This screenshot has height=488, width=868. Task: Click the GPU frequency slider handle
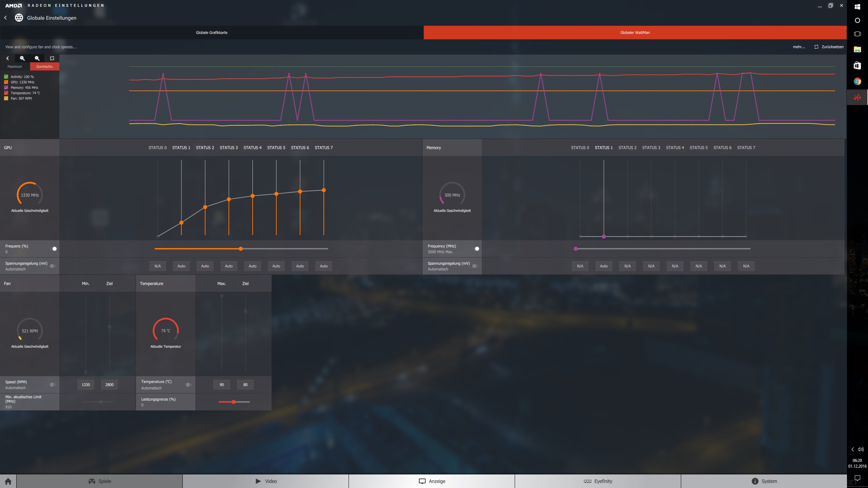click(x=241, y=249)
